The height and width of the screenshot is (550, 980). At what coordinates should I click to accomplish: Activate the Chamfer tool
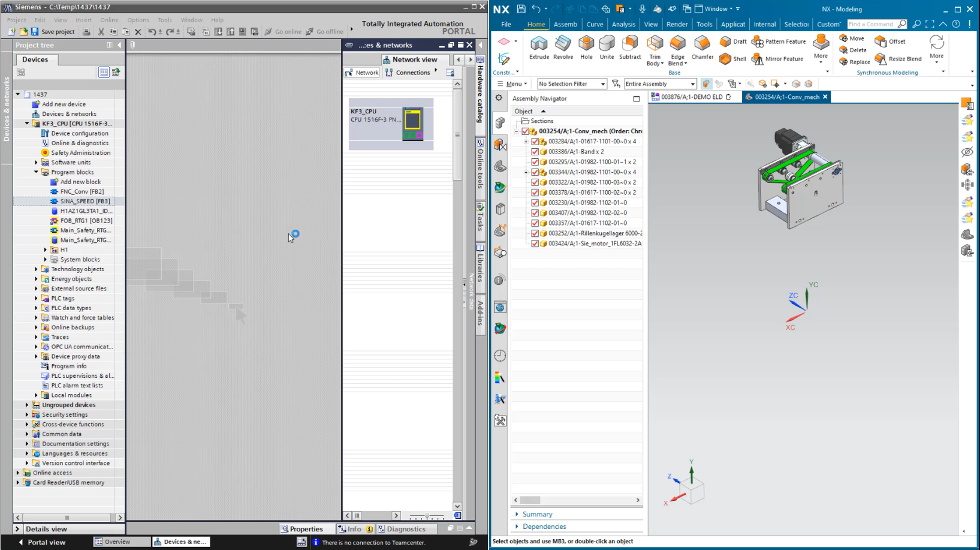click(702, 47)
